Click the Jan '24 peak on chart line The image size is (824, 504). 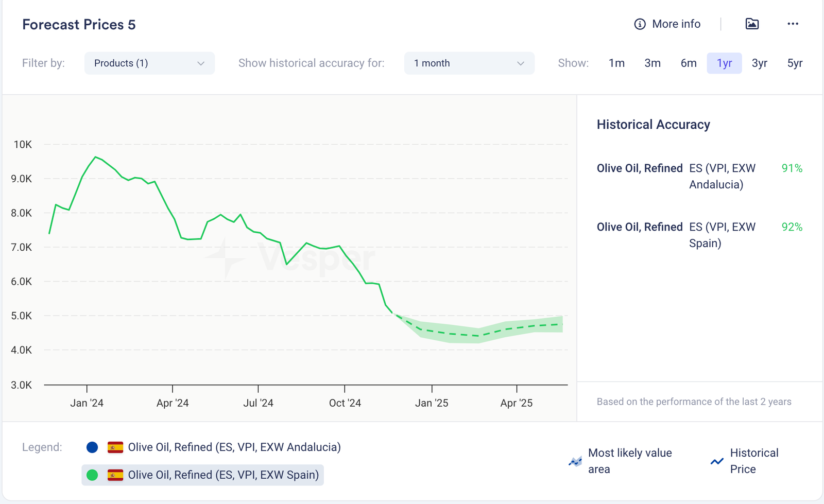95,157
